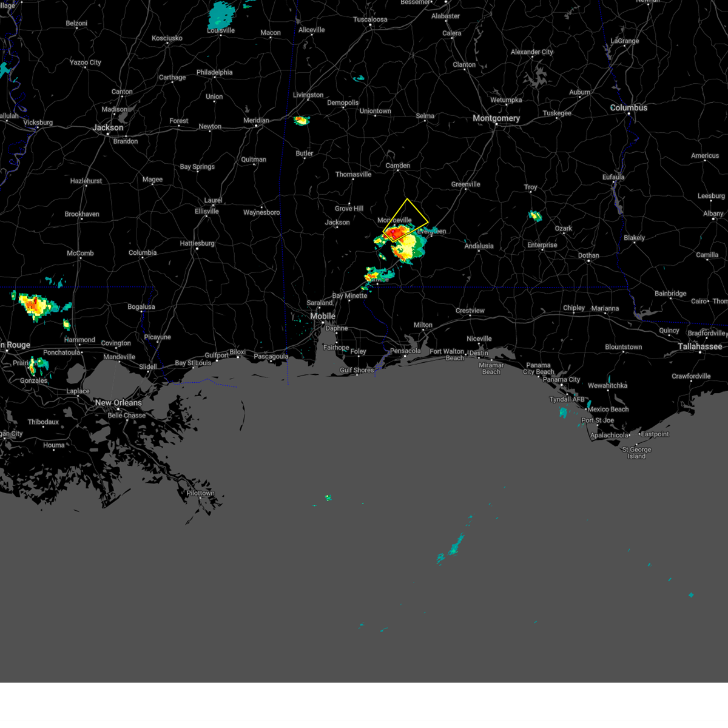Select the Troy label

(x=531, y=187)
